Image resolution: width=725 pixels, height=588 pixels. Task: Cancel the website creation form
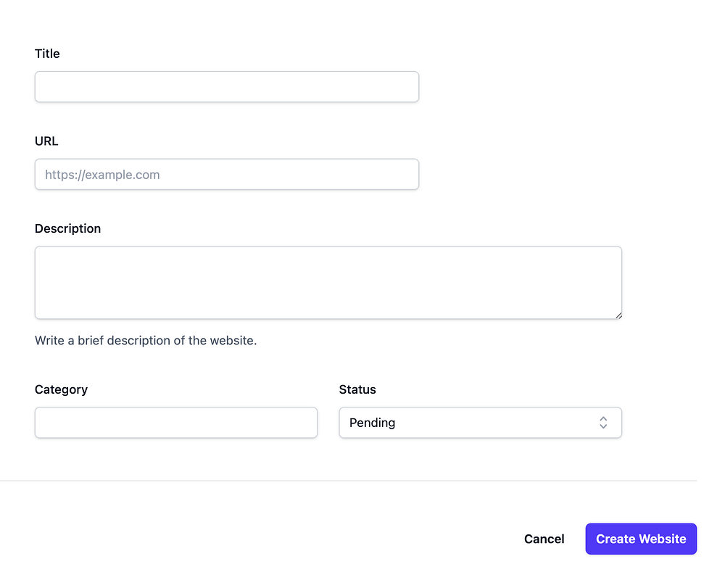pyautogui.click(x=544, y=539)
